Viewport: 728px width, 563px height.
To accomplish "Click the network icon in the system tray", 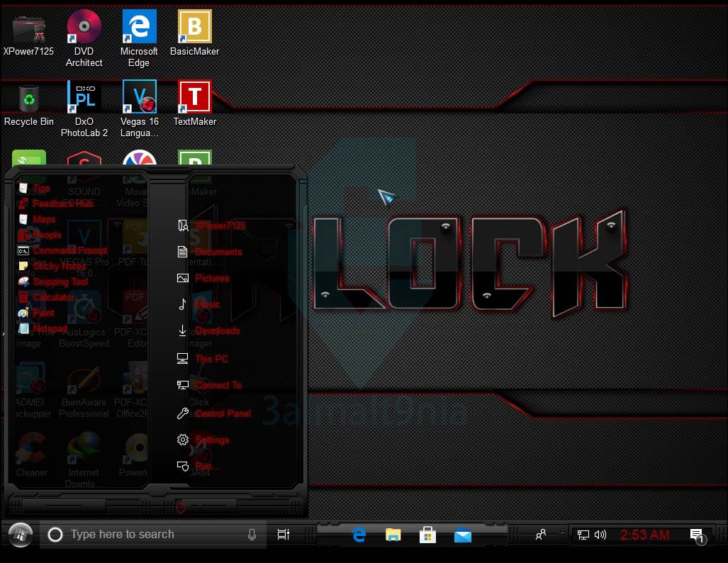I will [x=583, y=535].
